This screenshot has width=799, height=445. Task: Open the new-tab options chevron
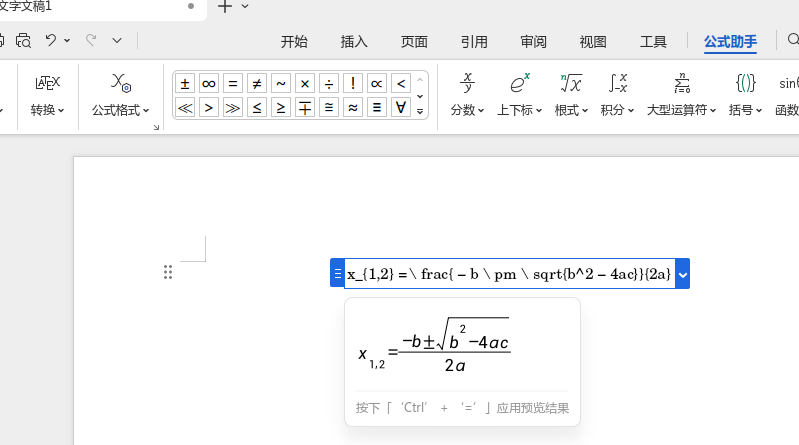(245, 7)
